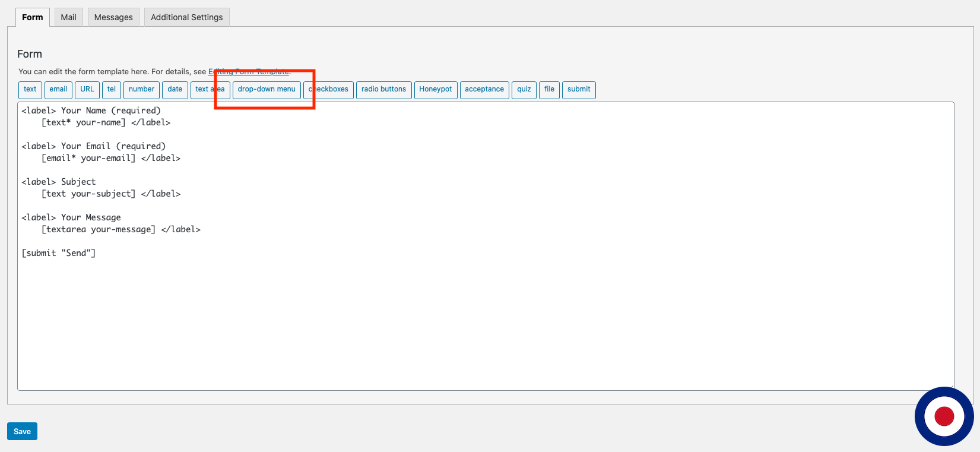Screen dimensions: 980x452
Task: Insert a quiz tag
Action: pos(524,90)
